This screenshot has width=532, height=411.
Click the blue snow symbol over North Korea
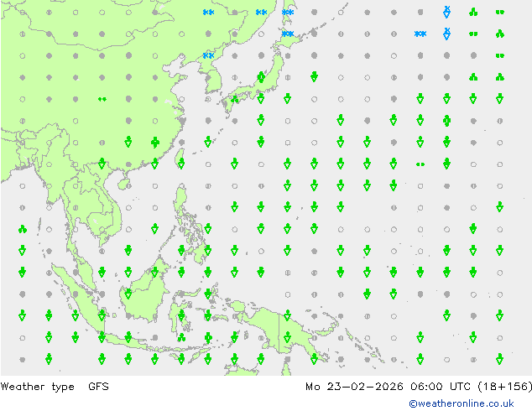point(208,55)
